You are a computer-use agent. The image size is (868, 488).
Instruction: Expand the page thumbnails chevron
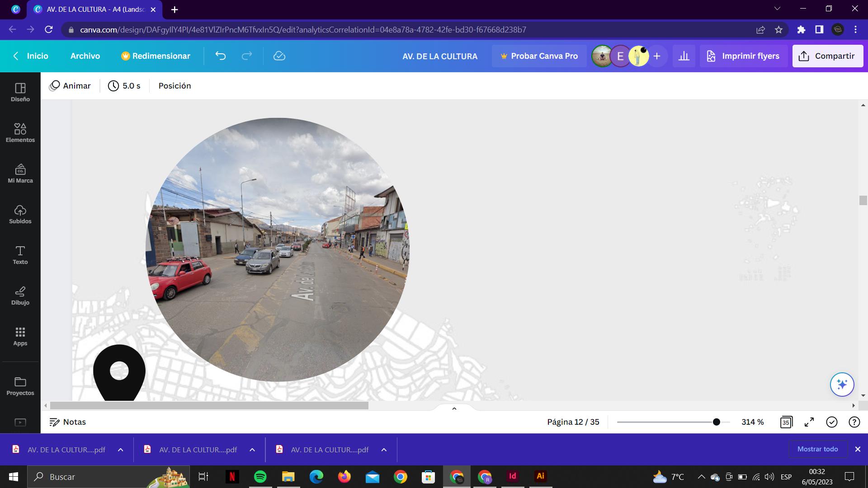click(x=454, y=408)
